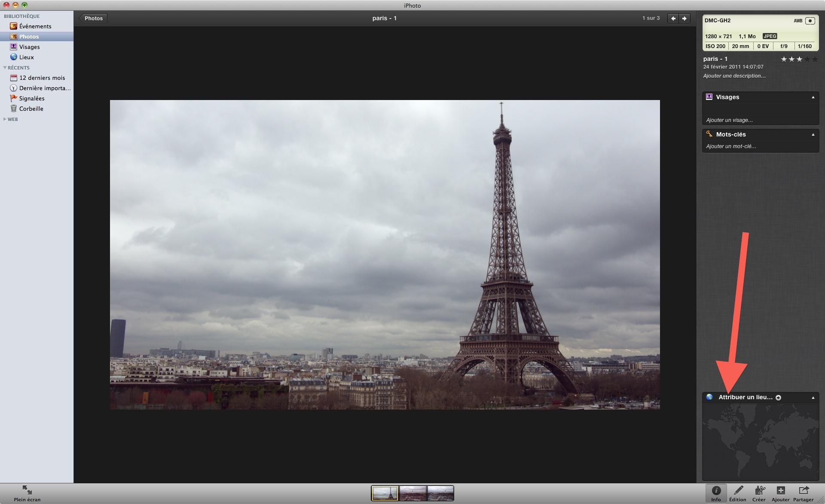Click the plus icon next to Attribuer un lieu
Viewport: 825px width, 504px height.
[x=778, y=398]
